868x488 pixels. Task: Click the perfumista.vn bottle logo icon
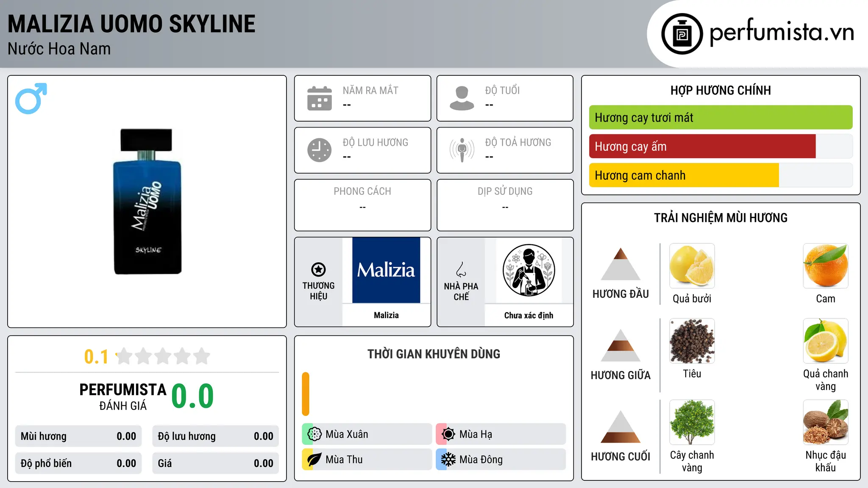(x=682, y=34)
